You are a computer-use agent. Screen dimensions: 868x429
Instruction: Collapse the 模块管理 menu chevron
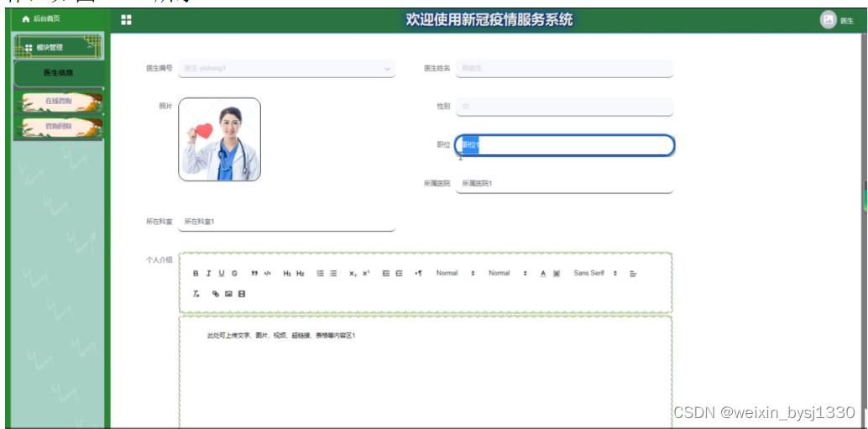click(x=90, y=48)
